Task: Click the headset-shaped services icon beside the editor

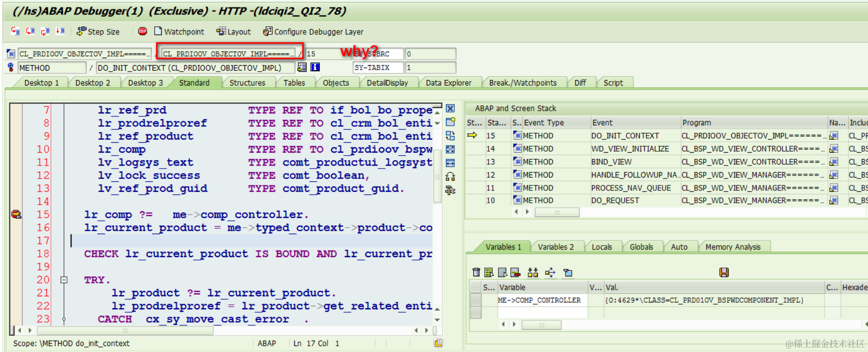Action: [450, 176]
